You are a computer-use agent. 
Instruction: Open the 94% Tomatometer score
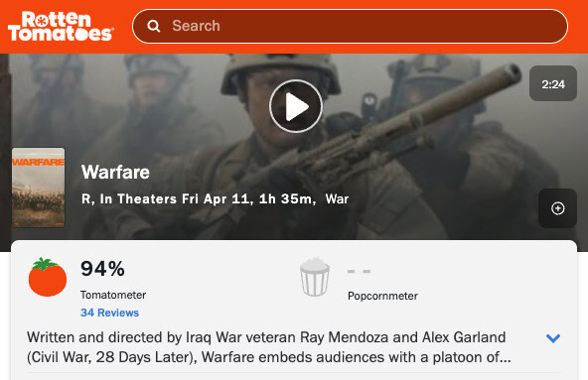[102, 269]
